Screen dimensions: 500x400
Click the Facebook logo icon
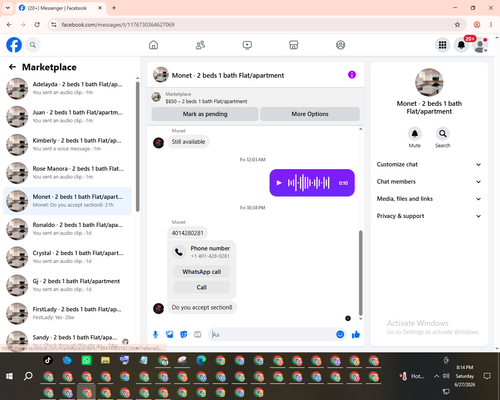click(14, 45)
